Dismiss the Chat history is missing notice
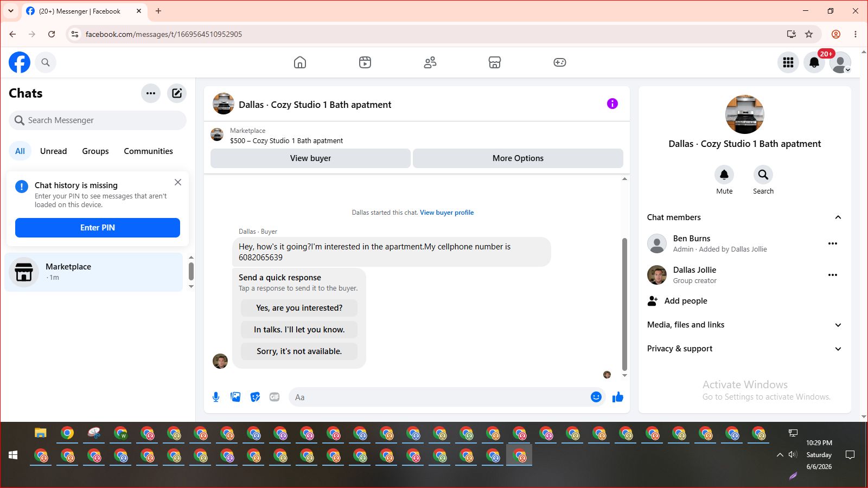 pyautogui.click(x=178, y=182)
